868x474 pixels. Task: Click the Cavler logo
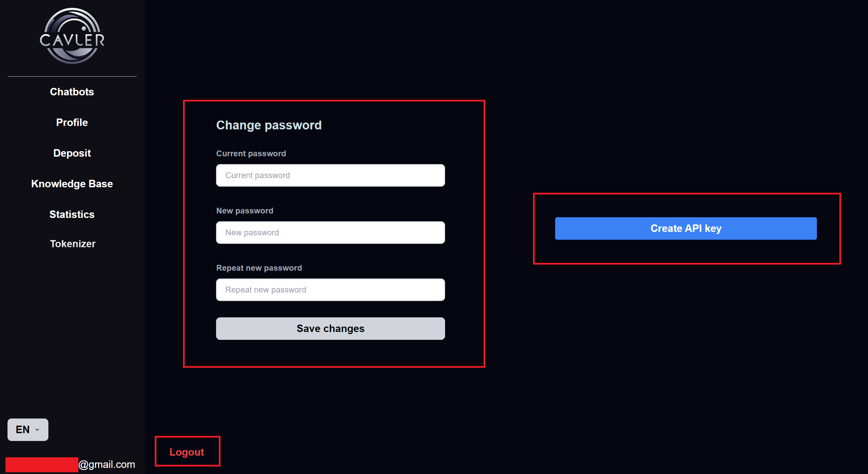[72, 36]
